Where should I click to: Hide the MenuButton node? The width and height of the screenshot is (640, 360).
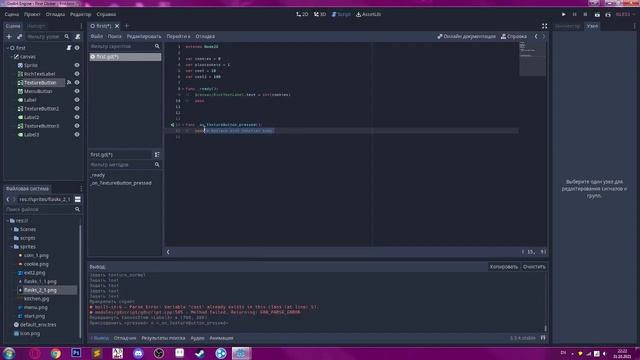tap(77, 91)
